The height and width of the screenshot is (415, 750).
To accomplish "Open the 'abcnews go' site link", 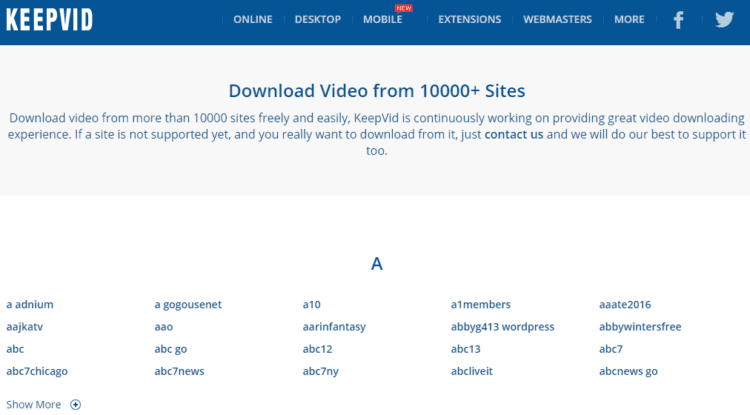I will click(628, 371).
